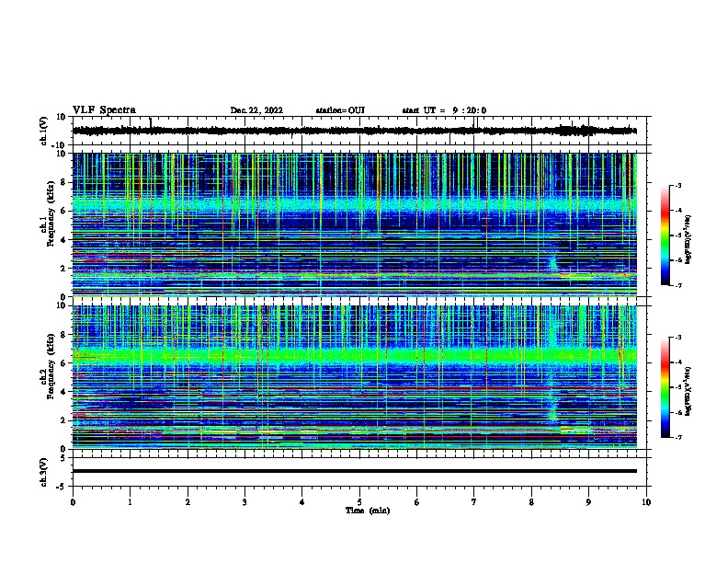Select the "start UT = 9 : 20: 0" text
The image size is (728, 563).
444,110
